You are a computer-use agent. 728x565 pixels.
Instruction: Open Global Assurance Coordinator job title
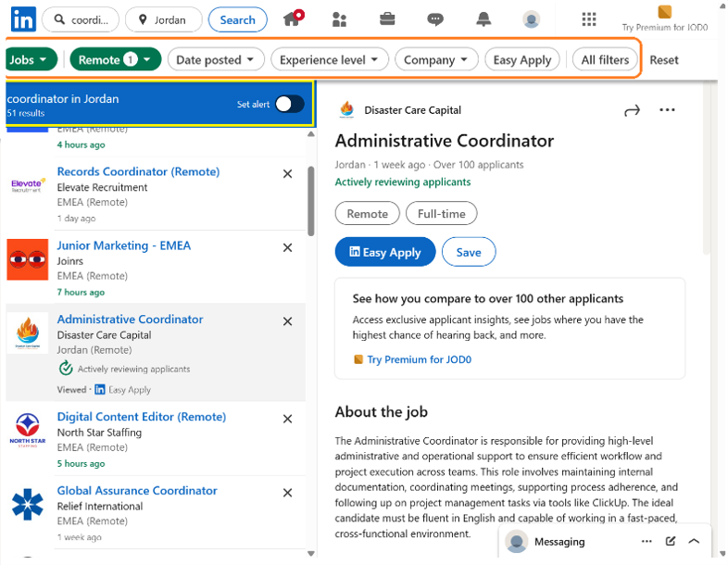pyautogui.click(x=137, y=491)
